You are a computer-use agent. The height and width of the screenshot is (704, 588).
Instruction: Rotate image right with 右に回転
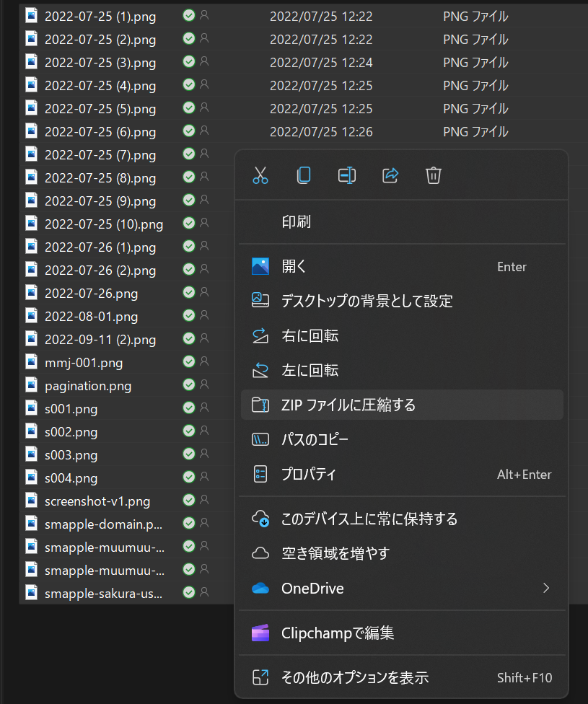tap(310, 336)
